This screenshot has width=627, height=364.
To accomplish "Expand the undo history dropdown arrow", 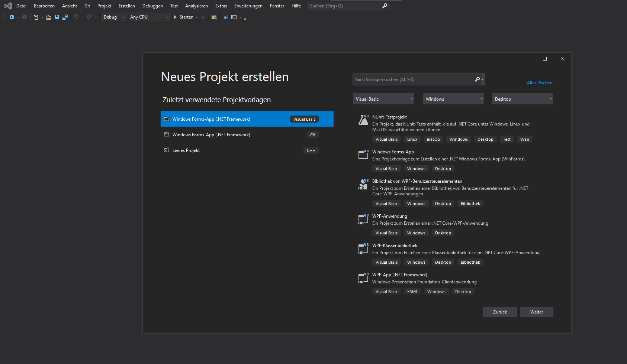I will click(x=83, y=17).
